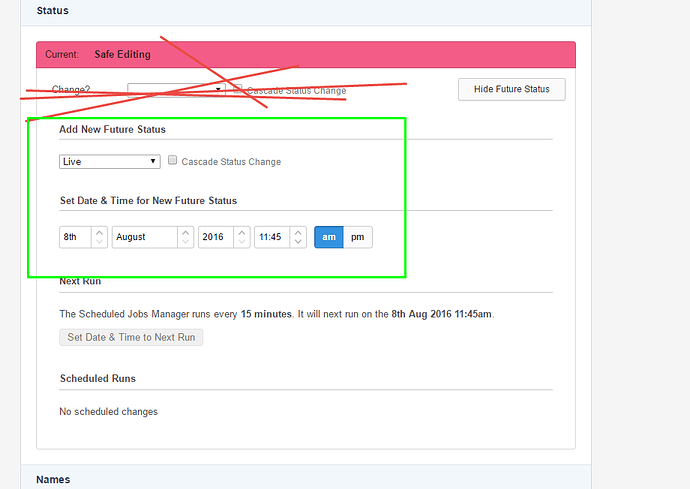690x489 pixels.
Task: Decrement the year using down arrow
Action: coord(241,243)
